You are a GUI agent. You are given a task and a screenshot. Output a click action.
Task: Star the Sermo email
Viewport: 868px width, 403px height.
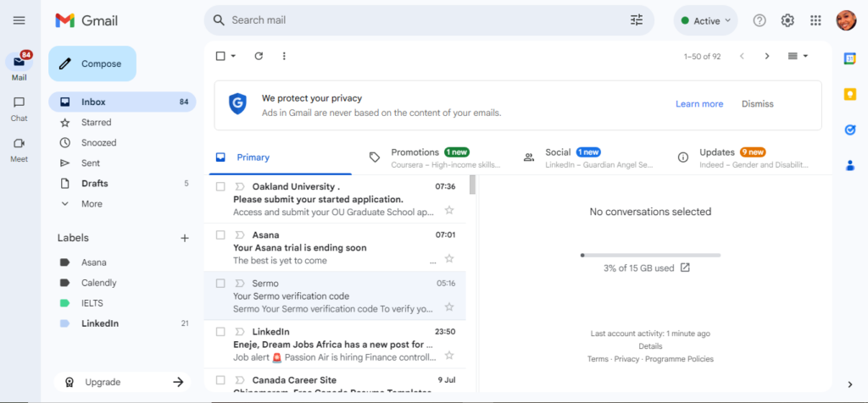click(x=449, y=306)
